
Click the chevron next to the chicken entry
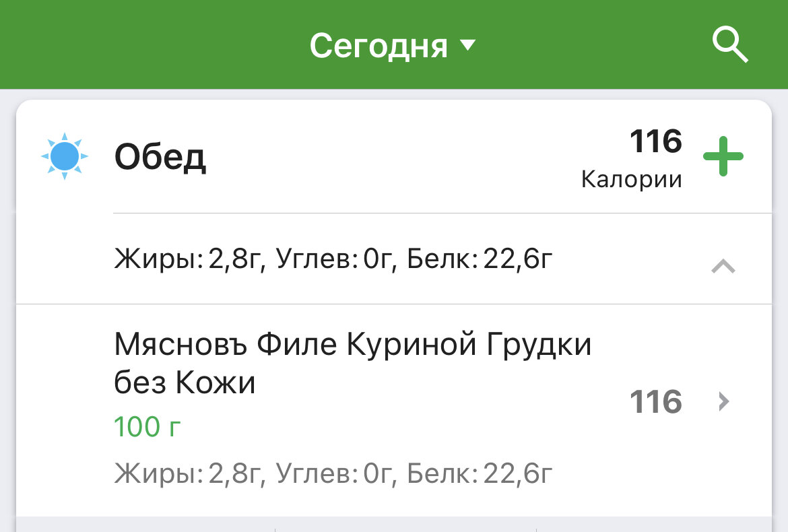click(723, 401)
